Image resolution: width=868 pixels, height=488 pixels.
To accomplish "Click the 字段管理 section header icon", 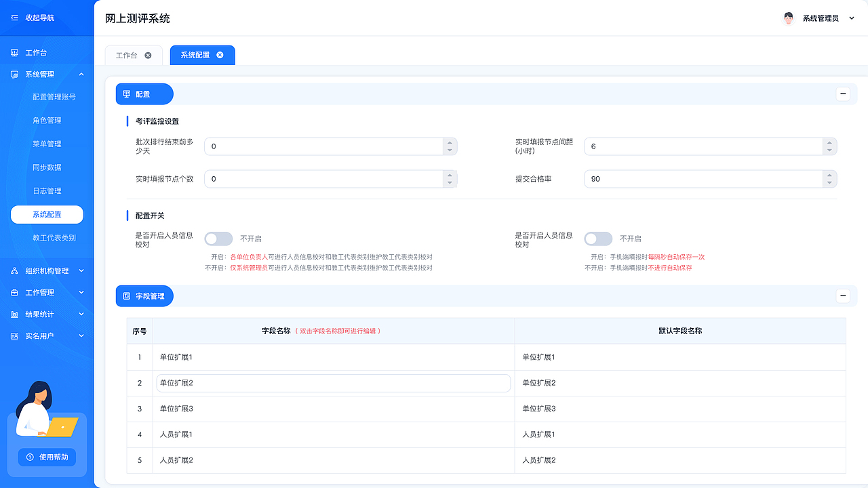I will tap(126, 296).
